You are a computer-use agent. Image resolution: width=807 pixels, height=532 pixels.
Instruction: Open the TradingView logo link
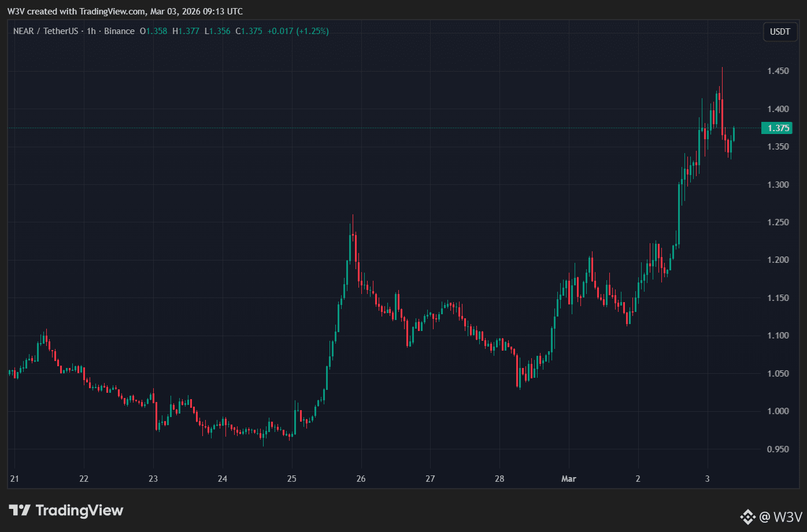pyautogui.click(x=66, y=511)
